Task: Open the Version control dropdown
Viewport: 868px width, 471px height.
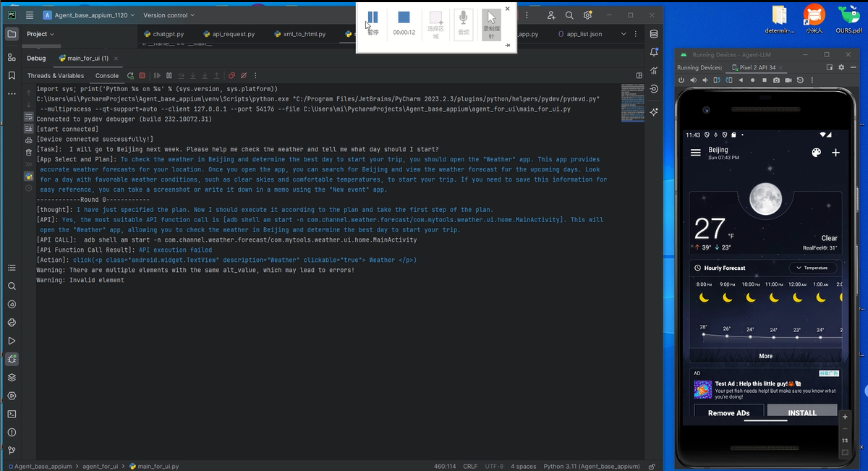Action: [x=169, y=15]
